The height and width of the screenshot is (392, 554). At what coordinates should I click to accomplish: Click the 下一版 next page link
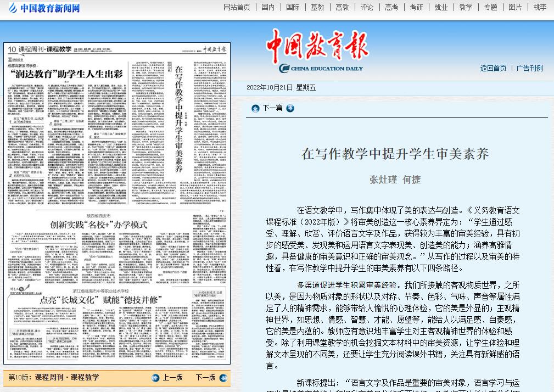(x=206, y=378)
